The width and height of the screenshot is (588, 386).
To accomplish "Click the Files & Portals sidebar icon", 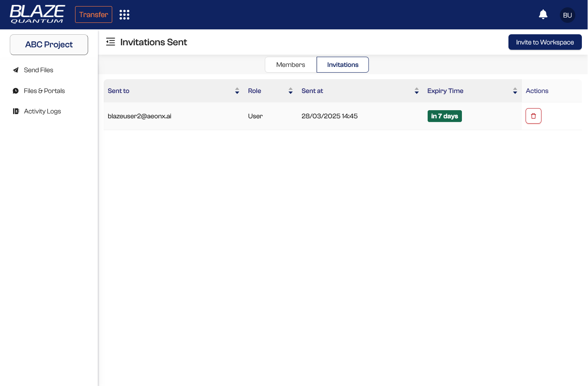I will [16, 91].
